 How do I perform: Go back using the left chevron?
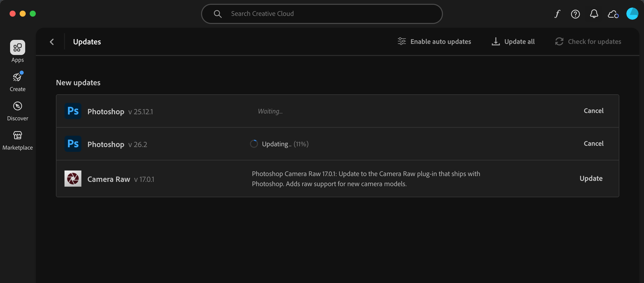(52, 42)
